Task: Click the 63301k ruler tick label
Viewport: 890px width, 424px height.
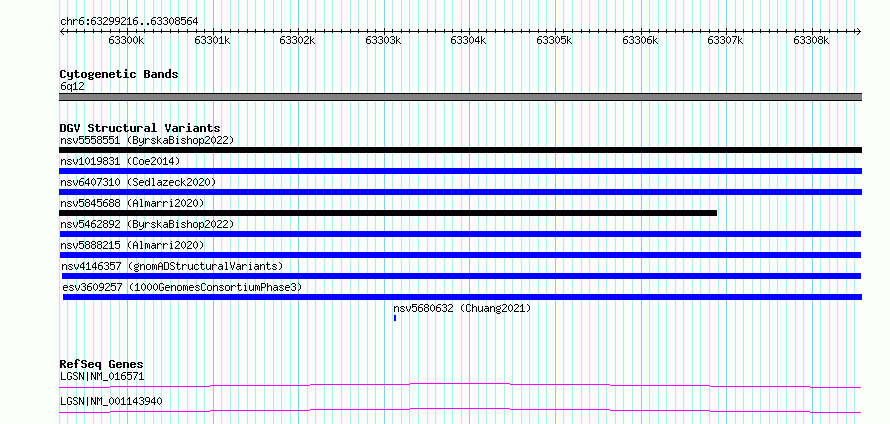Action: coord(212,41)
